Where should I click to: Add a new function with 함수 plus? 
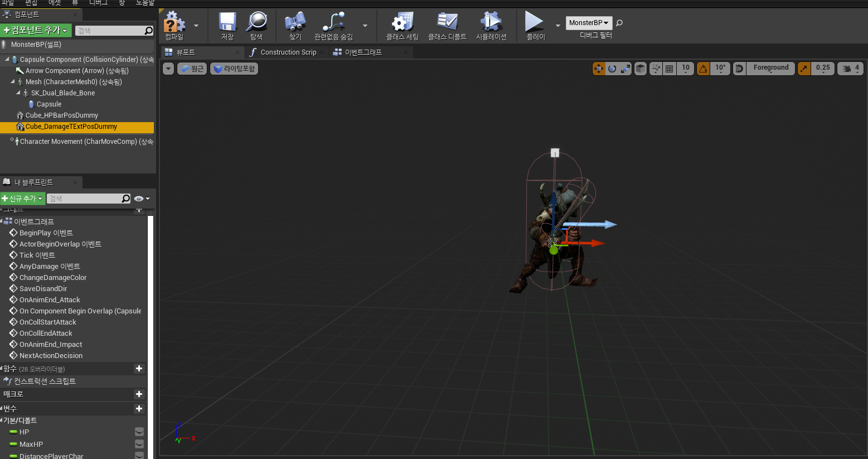(x=139, y=369)
